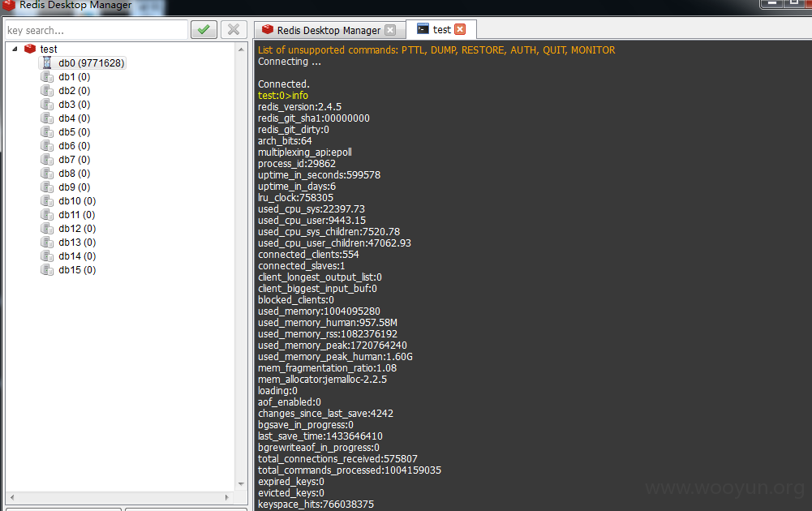Image resolution: width=812 pixels, height=511 pixels.
Task: Collapse the test connection tree node
Action: [15, 49]
